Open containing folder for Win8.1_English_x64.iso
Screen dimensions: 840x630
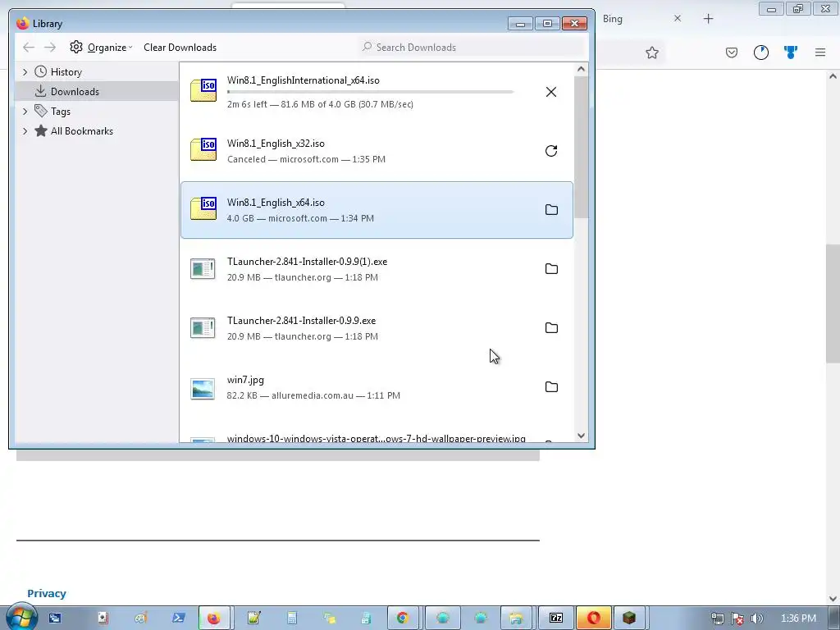(551, 210)
